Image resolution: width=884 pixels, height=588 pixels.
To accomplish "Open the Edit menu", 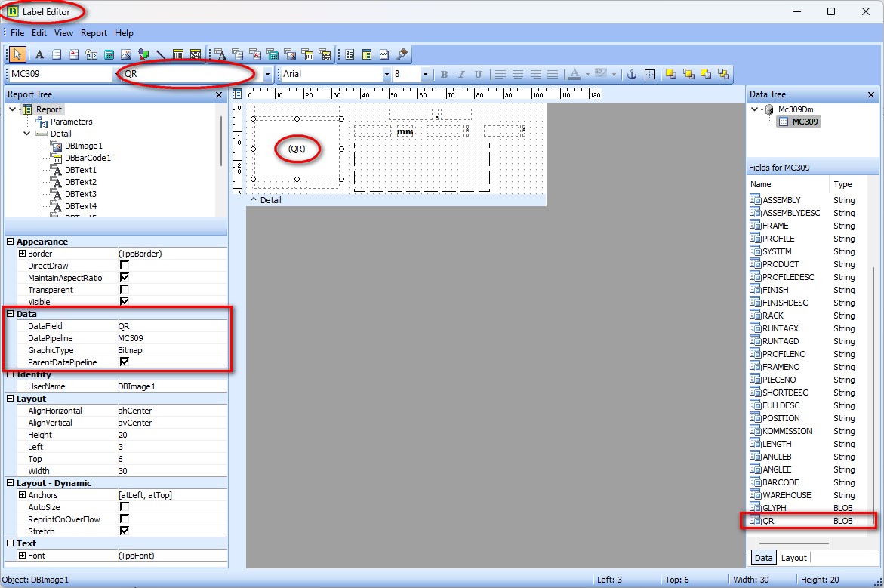I will 39,32.
